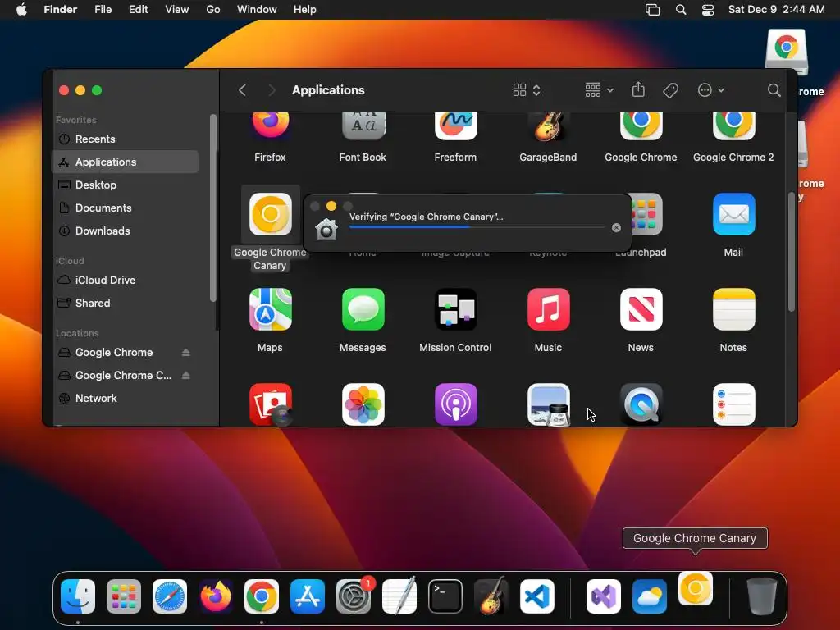Open iCloud Drive in the sidebar

[126, 281]
